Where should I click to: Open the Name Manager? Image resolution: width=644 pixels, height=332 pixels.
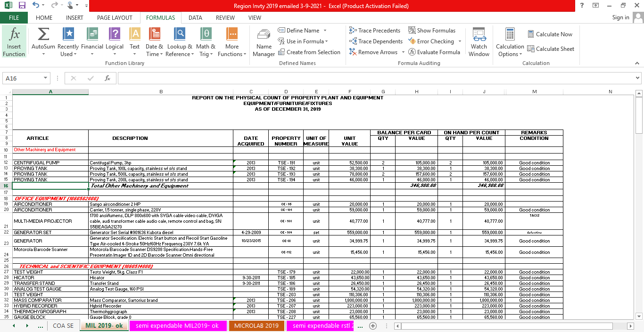pyautogui.click(x=264, y=42)
